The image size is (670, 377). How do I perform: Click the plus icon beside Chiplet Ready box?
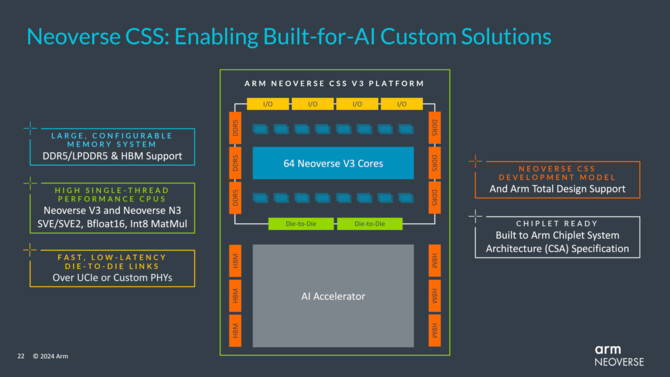[475, 216]
